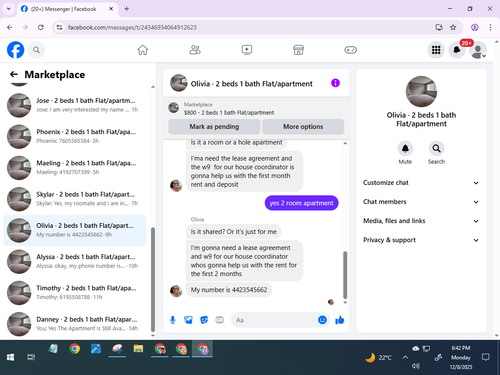Click message 'My number is 4423545662'
The height and width of the screenshot is (375, 500).
pyautogui.click(x=229, y=290)
